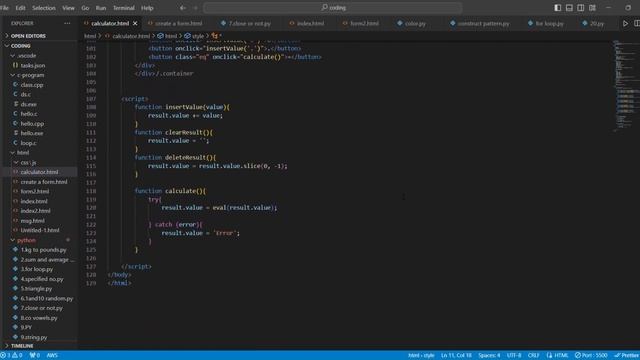Switch to the color.py tab
The height and width of the screenshot is (360, 640).
click(x=415, y=24)
